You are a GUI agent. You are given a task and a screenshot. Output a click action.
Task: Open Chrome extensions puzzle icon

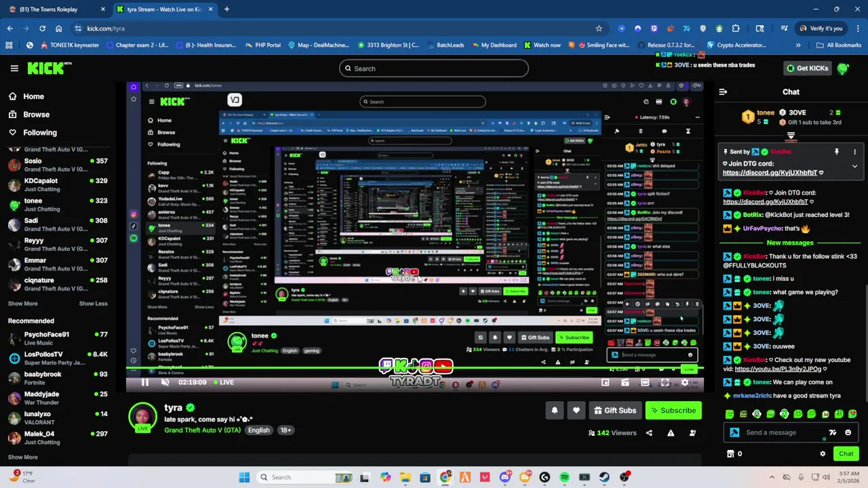[736, 28]
